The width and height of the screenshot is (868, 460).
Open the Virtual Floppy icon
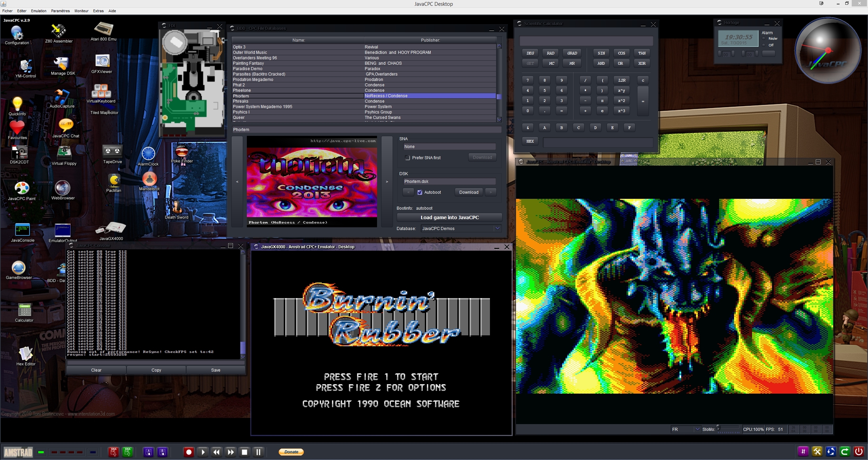[x=64, y=155]
